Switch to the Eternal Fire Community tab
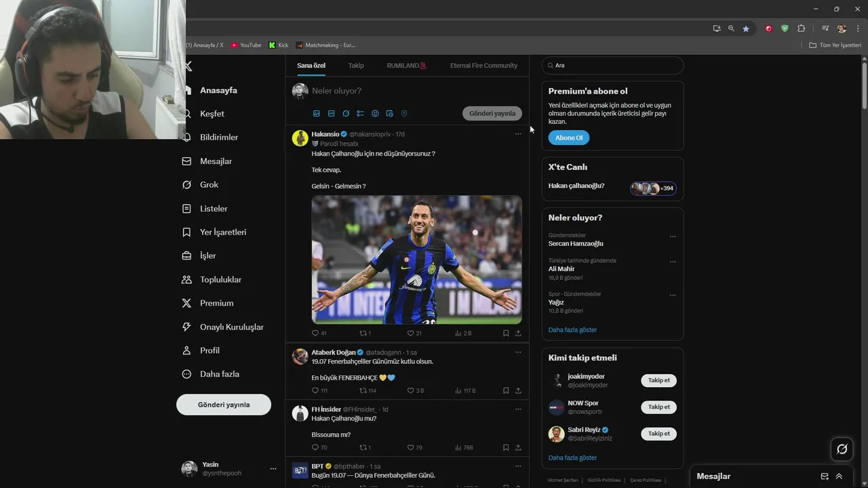This screenshot has width=868, height=488. 484,66
